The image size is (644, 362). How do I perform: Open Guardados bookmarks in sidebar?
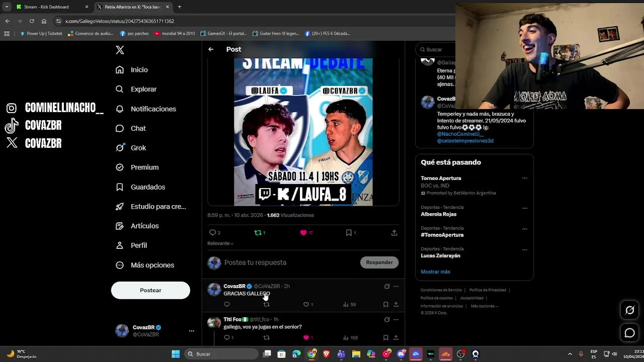[x=140, y=187]
